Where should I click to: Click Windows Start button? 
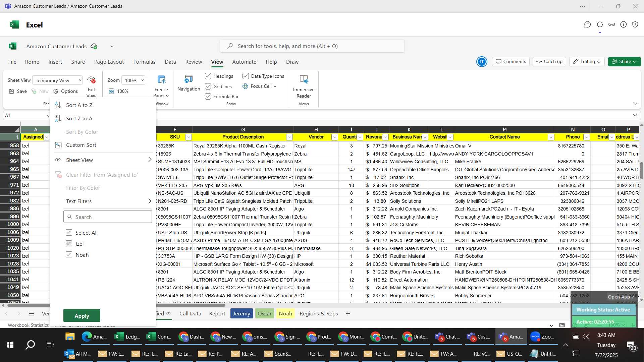(x=10, y=345)
